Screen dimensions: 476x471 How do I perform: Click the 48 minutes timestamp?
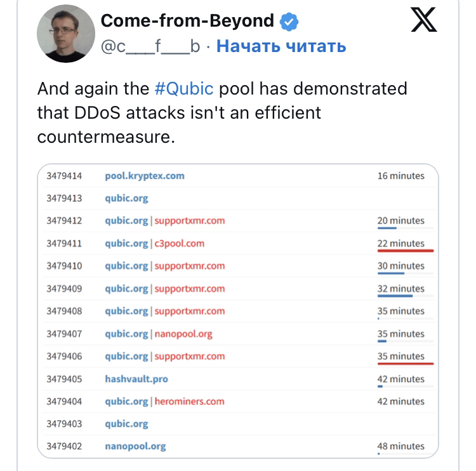point(400,446)
